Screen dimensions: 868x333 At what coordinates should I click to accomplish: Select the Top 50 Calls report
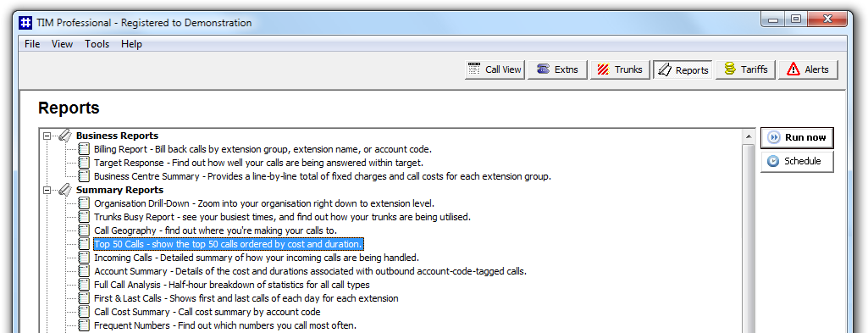tap(228, 244)
